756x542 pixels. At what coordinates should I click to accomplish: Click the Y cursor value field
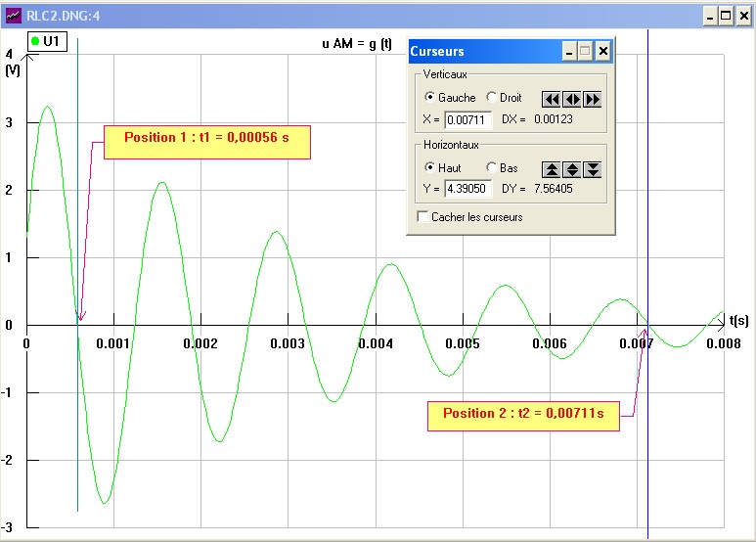point(468,189)
